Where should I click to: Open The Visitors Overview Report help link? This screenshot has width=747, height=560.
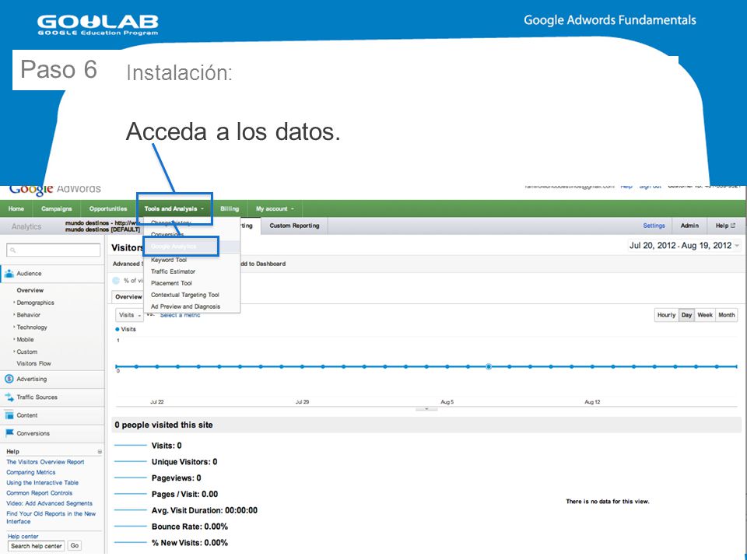click(x=45, y=462)
